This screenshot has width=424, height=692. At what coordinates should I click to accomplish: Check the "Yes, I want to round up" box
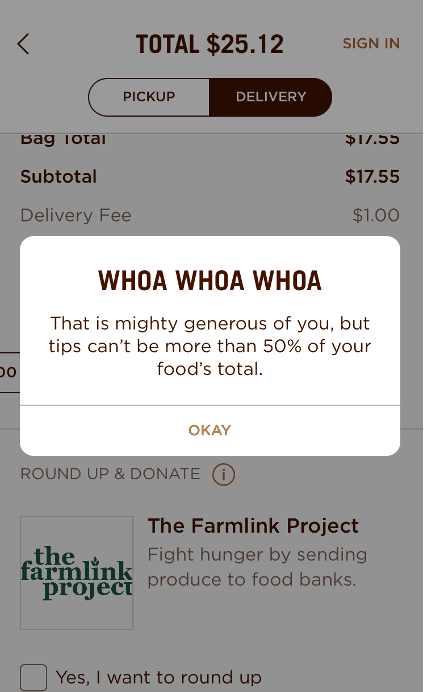click(34, 677)
